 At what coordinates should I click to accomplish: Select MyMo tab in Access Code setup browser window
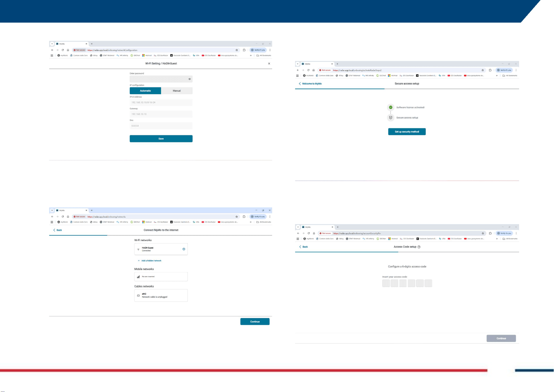pos(318,227)
